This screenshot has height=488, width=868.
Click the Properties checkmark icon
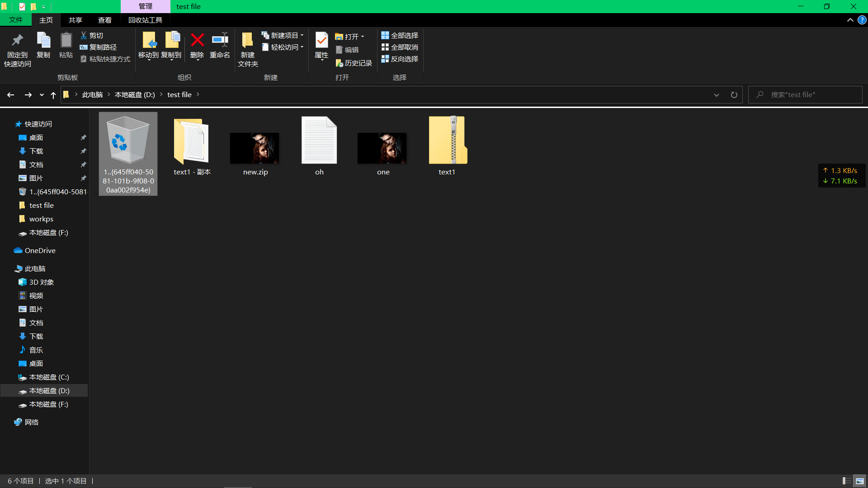coord(321,41)
